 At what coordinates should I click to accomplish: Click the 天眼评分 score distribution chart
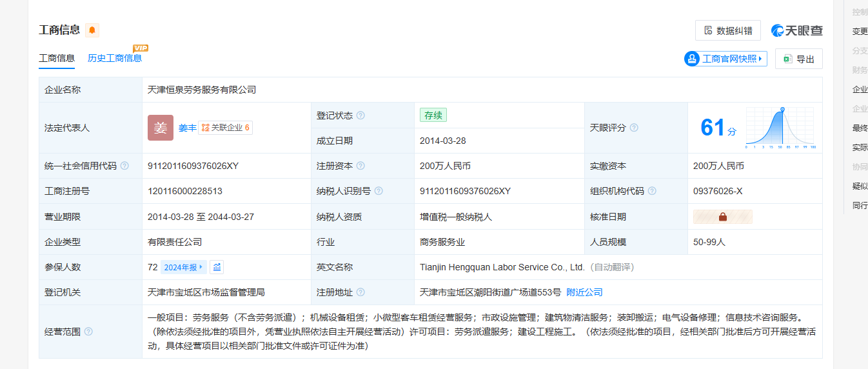pos(780,128)
